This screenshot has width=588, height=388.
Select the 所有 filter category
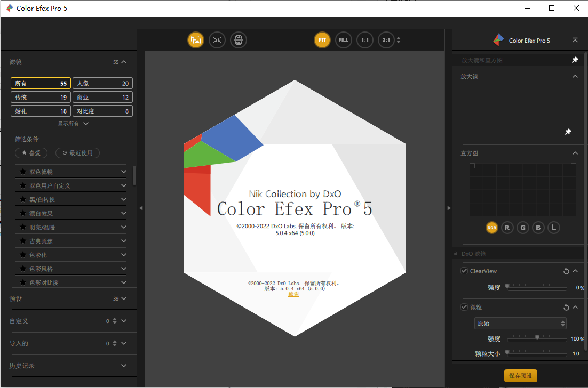click(41, 83)
